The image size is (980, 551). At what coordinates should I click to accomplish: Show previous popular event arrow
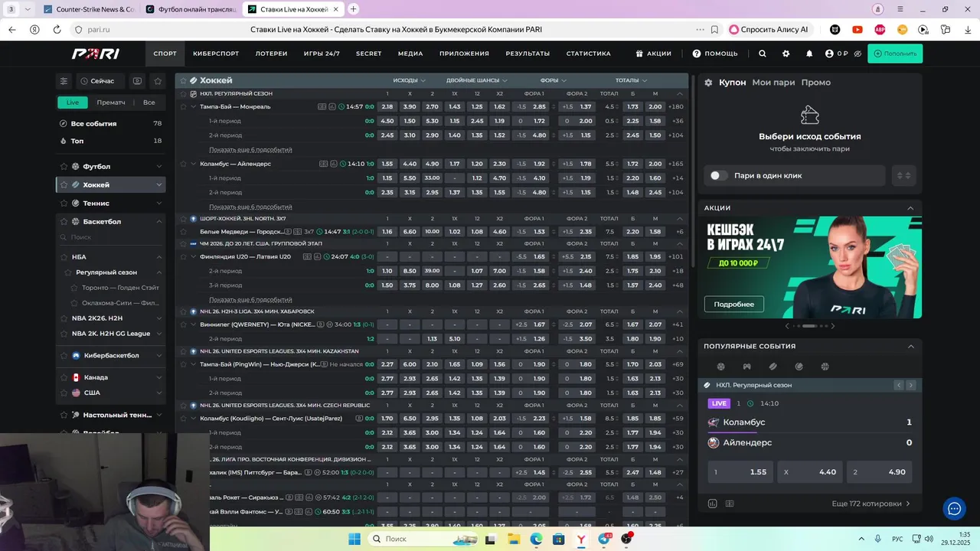pos(899,385)
